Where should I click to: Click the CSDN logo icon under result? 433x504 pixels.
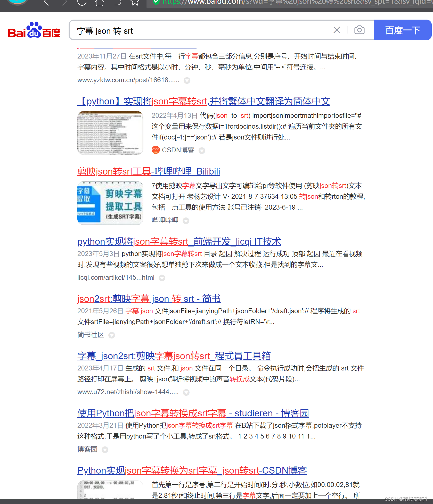(x=156, y=150)
